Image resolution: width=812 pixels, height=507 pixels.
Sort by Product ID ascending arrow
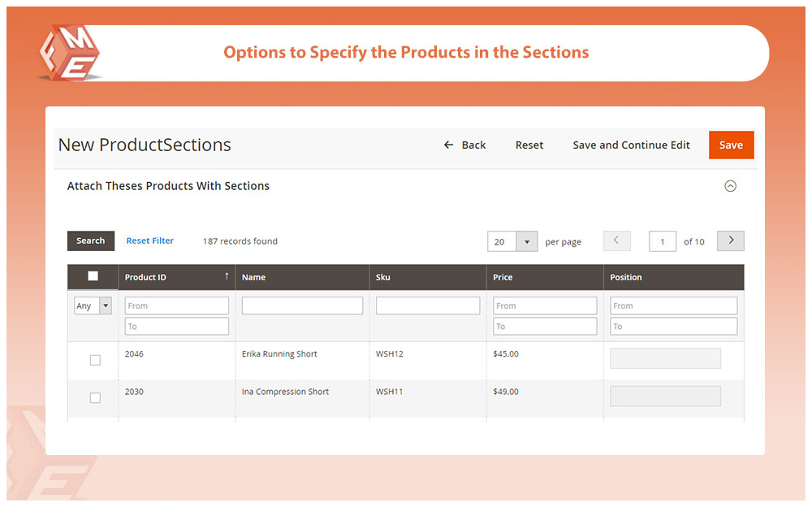227,277
